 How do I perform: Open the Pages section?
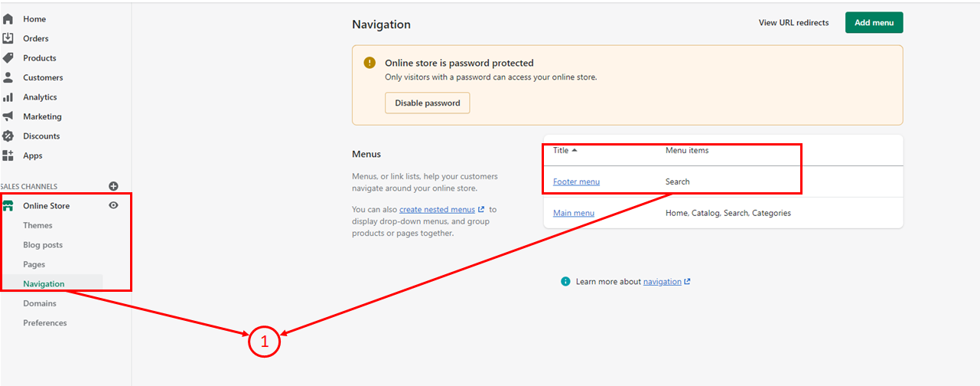tap(34, 264)
